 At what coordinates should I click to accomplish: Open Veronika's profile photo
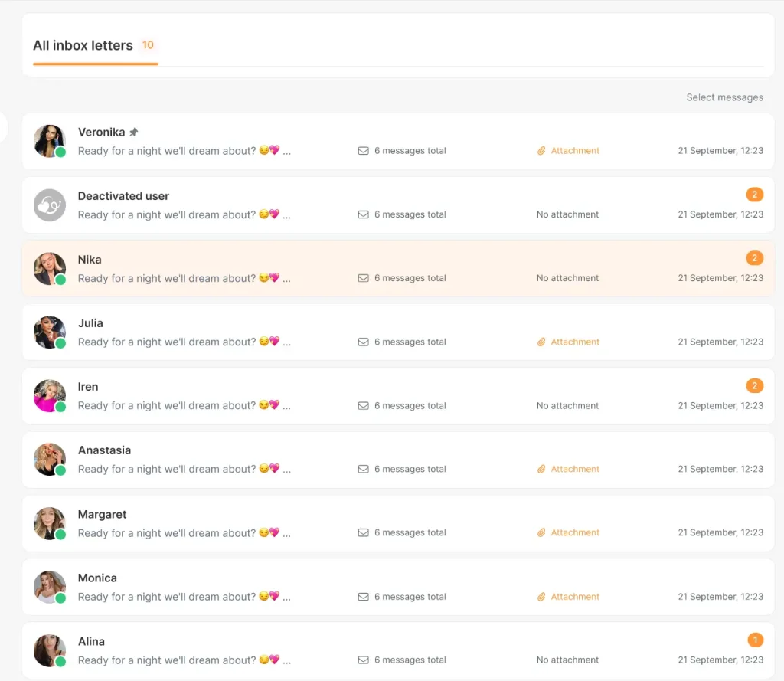[50, 141]
